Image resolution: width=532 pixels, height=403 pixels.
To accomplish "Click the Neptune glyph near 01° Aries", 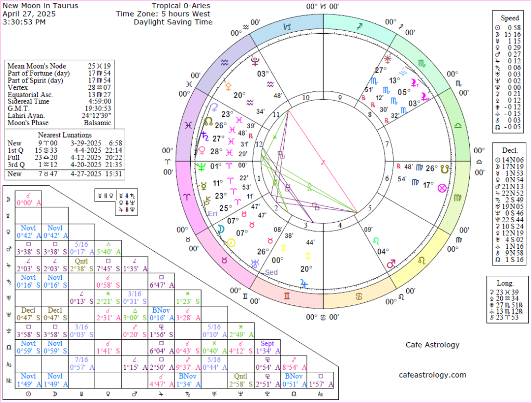I will (201, 167).
